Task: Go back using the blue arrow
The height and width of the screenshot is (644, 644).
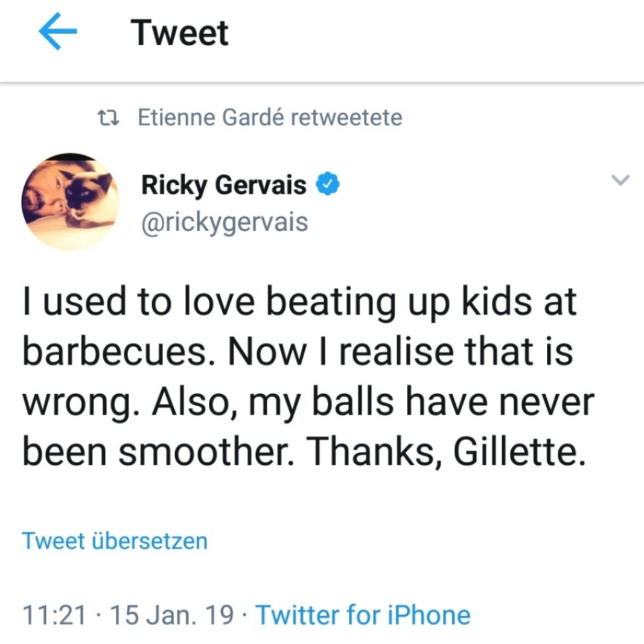Action: point(57,31)
